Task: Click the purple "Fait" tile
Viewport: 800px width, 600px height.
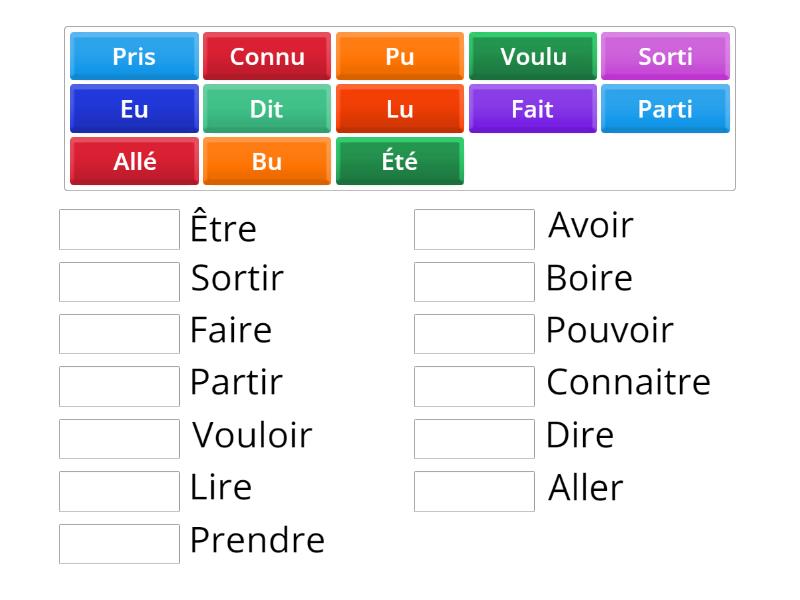Action: (532, 109)
